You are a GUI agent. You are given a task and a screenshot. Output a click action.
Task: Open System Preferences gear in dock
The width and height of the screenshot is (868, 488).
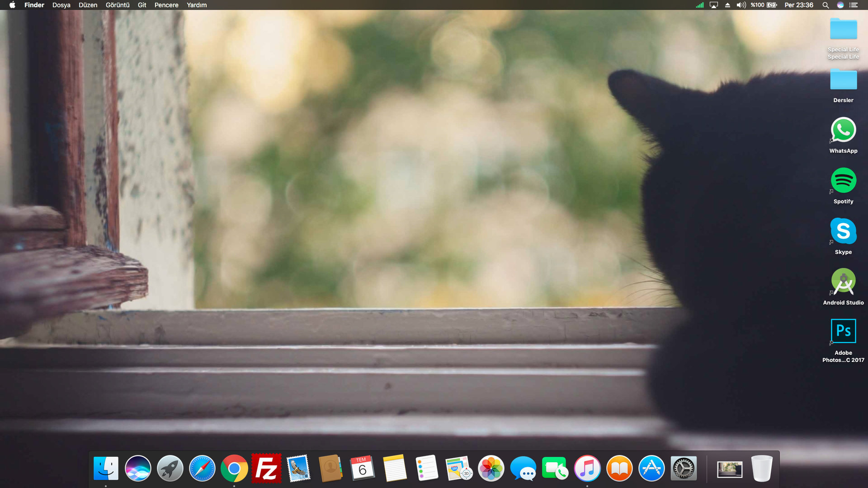tap(684, 469)
